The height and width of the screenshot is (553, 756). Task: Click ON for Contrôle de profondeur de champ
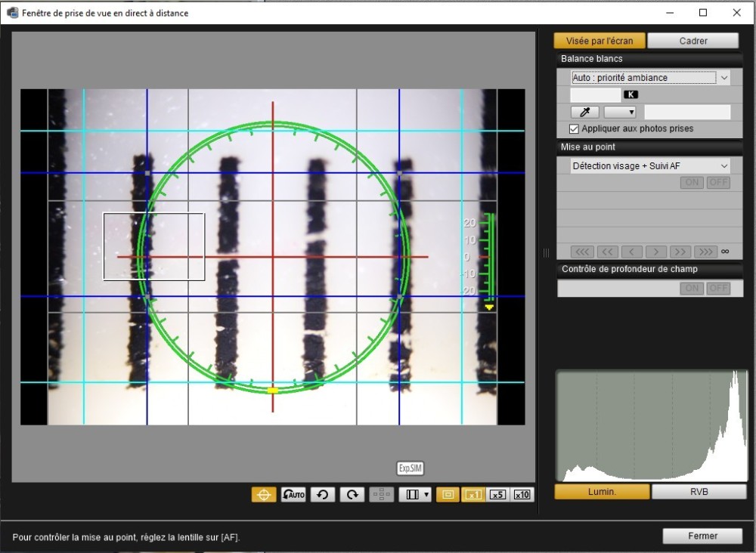pos(692,288)
